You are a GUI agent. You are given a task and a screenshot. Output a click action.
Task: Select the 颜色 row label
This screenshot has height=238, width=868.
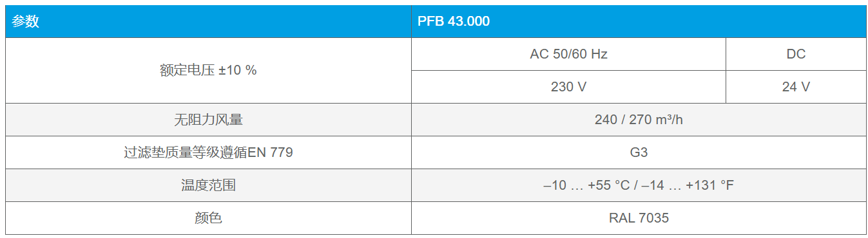(208, 218)
